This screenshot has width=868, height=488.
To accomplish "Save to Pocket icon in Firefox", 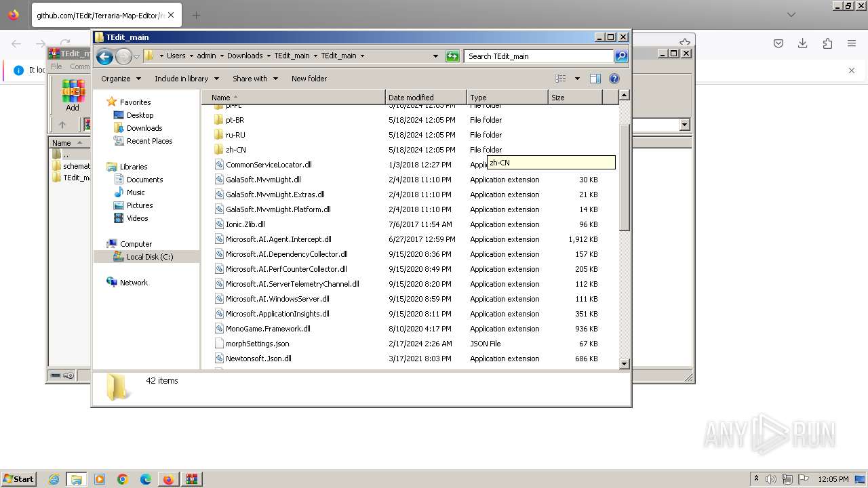I will [778, 43].
